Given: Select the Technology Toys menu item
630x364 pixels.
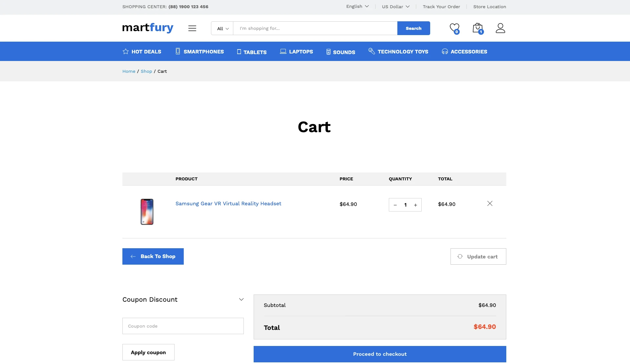Looking at the screenshot, I should coord(398,51).
